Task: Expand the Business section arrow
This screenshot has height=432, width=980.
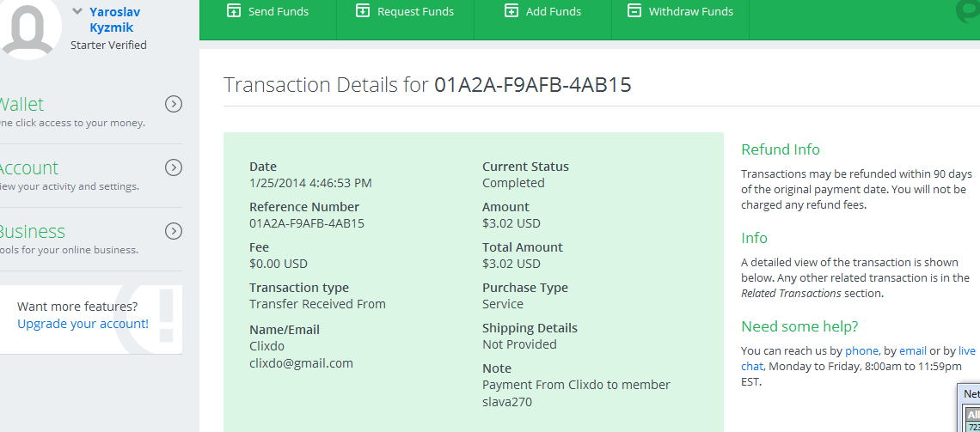Action: pos(174,231)
